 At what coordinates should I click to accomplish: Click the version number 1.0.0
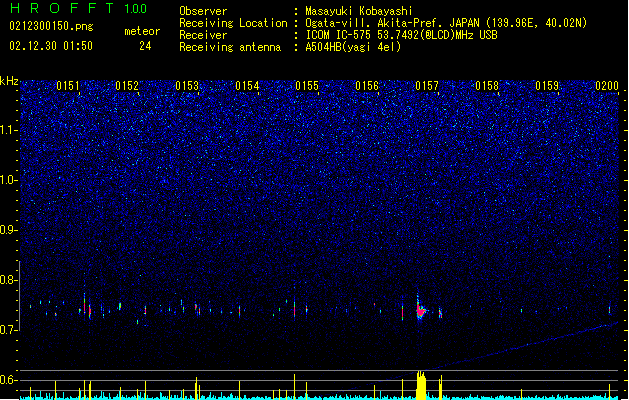(136, 9)
